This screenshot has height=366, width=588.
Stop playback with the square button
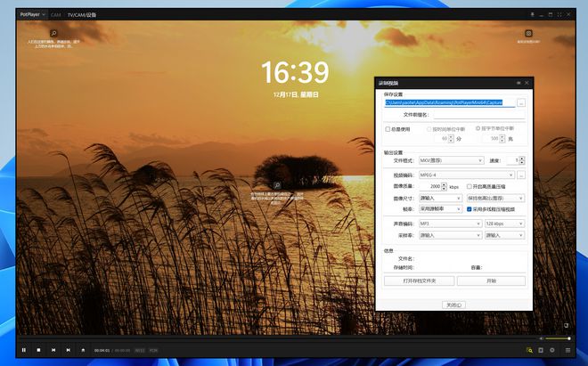coord(38,350)
